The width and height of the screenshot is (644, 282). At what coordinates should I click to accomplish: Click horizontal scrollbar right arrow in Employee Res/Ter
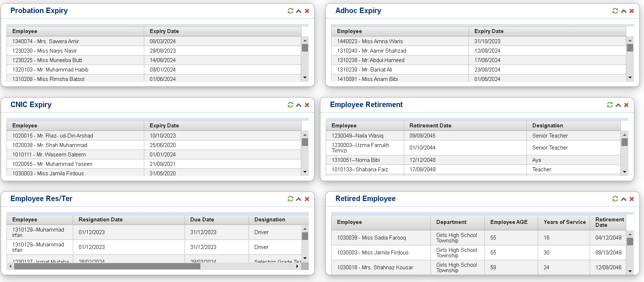[x=297, y=266]
